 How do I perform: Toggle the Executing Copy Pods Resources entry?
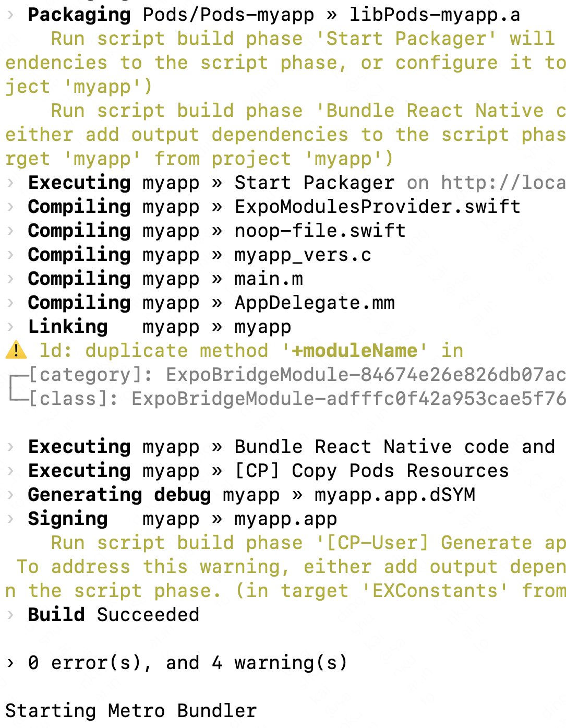tap(9, 470)
